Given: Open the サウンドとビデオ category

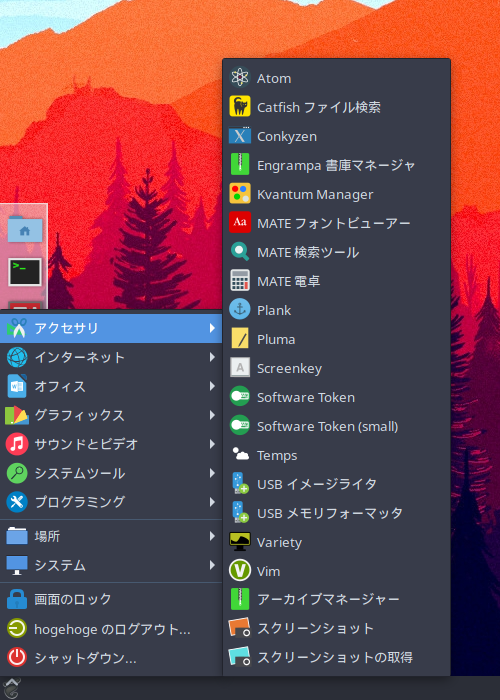Looking at the screenshot, I should [111, 444].
